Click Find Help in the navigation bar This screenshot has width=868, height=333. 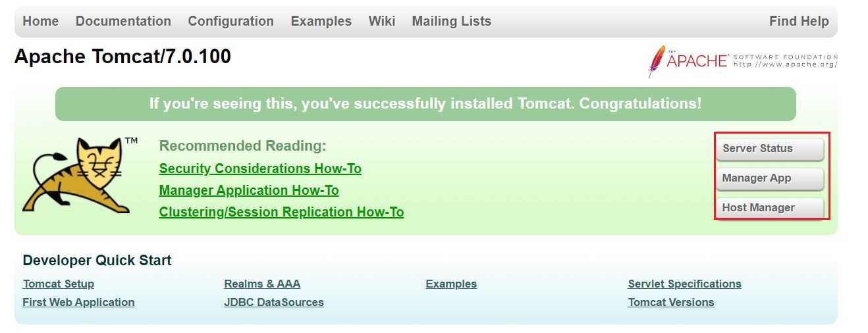tap(799, 21)
